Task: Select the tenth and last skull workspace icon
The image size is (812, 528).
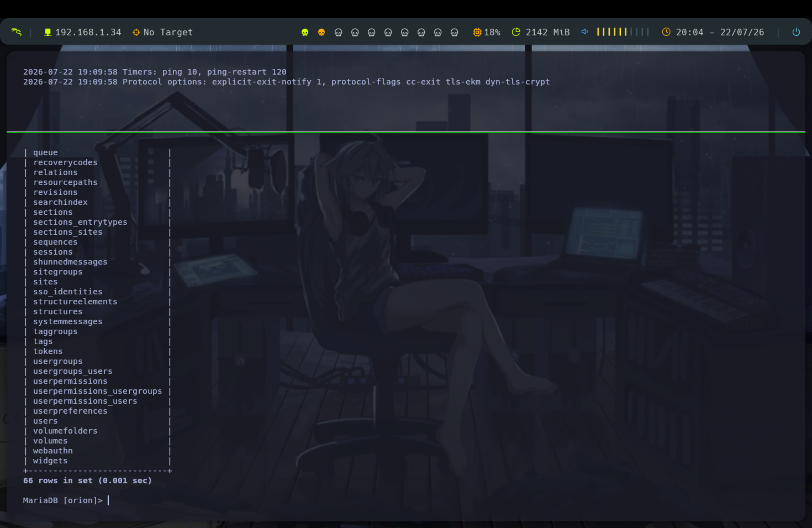Action: click(454, 32)
